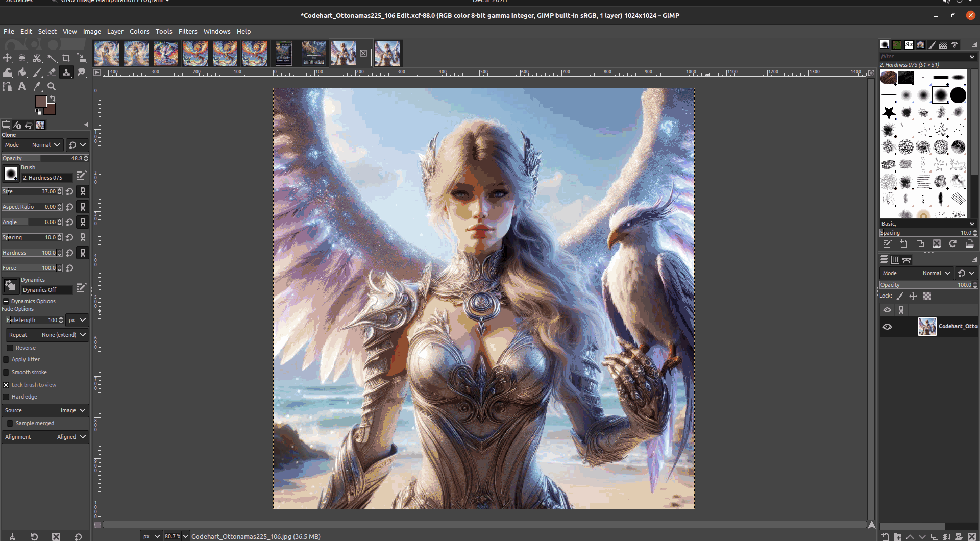Toggle link for Hardness to brush default

(x=83, y=253)
